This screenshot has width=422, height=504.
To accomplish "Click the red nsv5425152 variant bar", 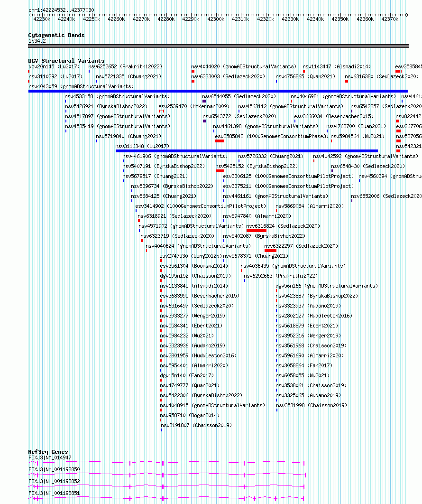I will click(x=220, y=171).
